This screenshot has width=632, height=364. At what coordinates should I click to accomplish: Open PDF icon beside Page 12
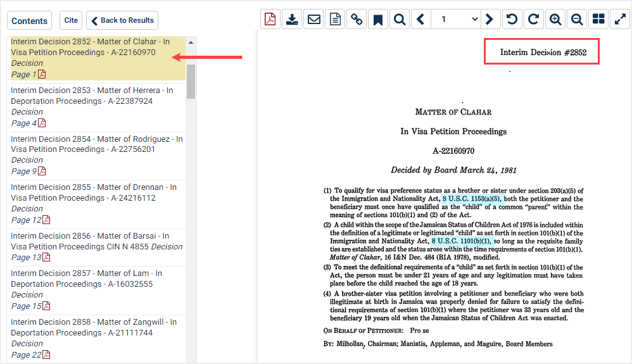click(46, 220)
